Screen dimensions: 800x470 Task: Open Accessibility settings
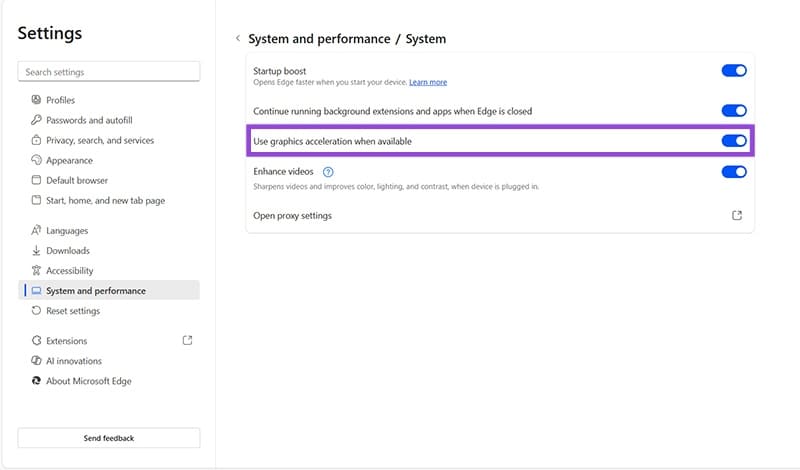click(109, 270)
